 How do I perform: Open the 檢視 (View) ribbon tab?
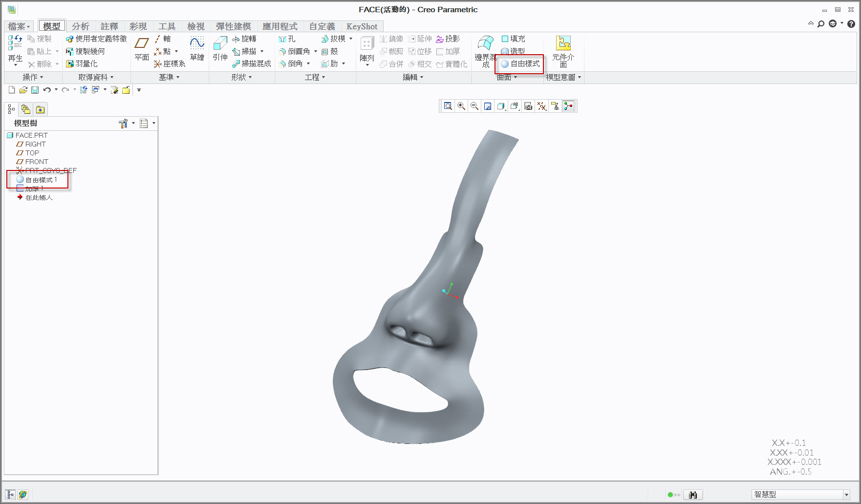195,26
